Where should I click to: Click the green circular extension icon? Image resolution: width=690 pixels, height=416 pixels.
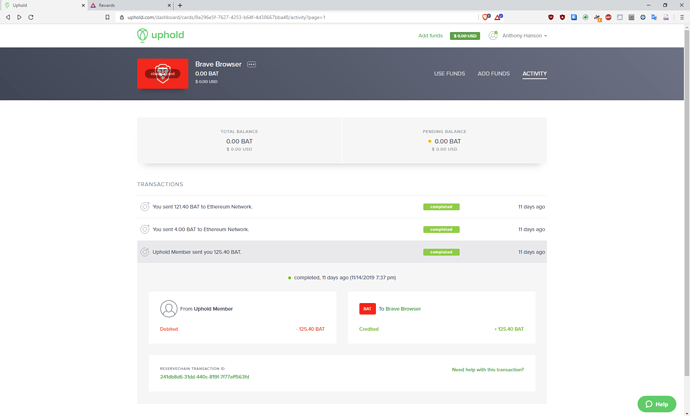[x=585, y=17]
